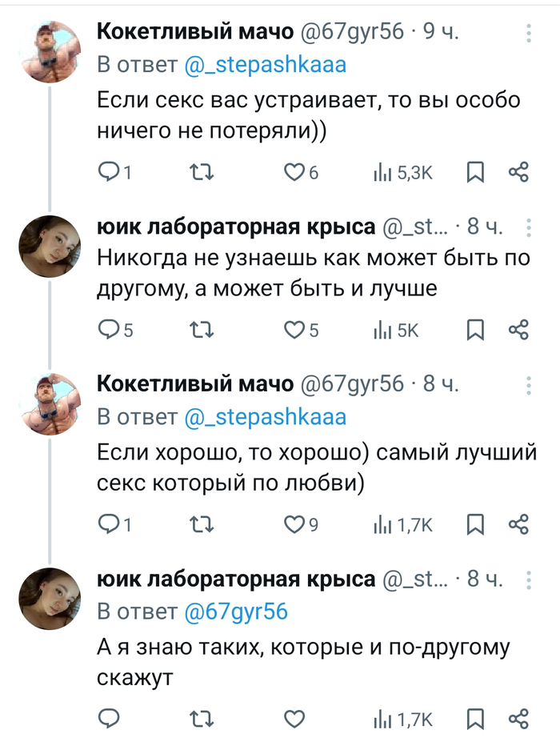
Task: Like the tweet with 5 likes
Action: coord(296,330)
